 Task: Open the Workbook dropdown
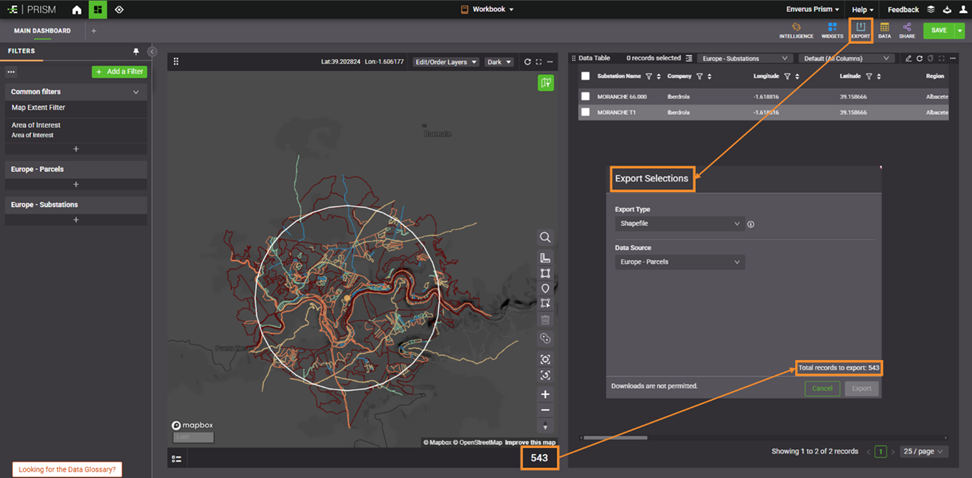(487, 9)
